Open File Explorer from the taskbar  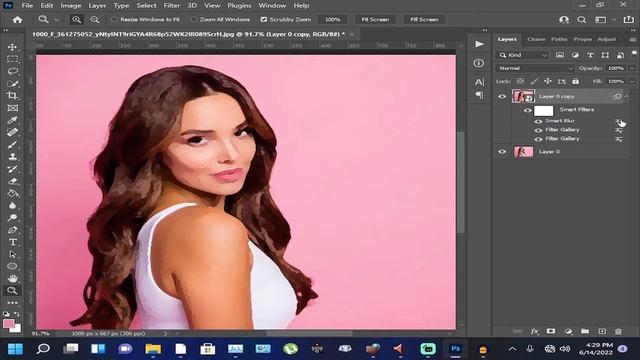(153, 349)
